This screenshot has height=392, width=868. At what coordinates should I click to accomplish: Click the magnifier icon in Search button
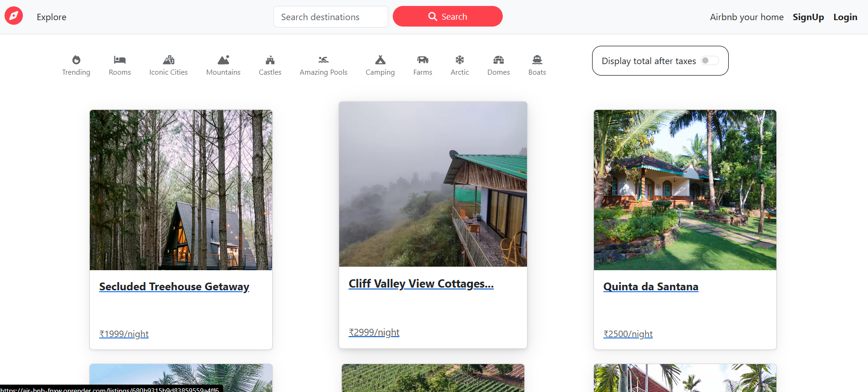pos(433,16)
